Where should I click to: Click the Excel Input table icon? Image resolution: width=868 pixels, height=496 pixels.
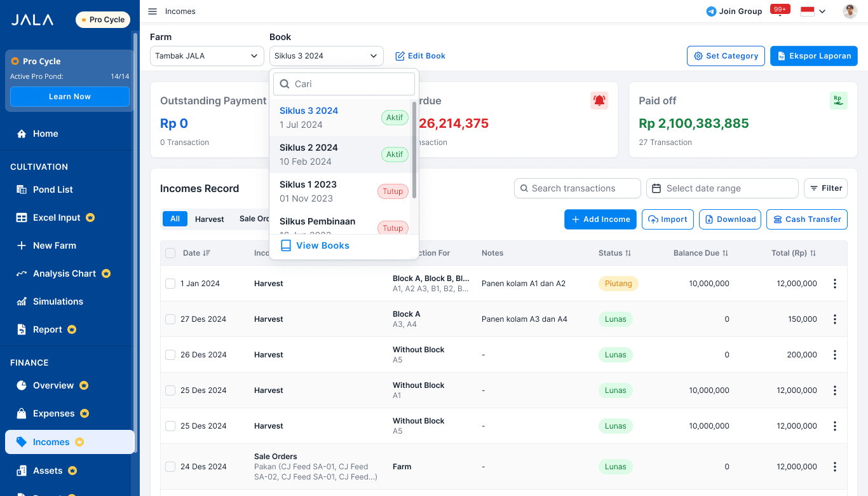[22, 217]
